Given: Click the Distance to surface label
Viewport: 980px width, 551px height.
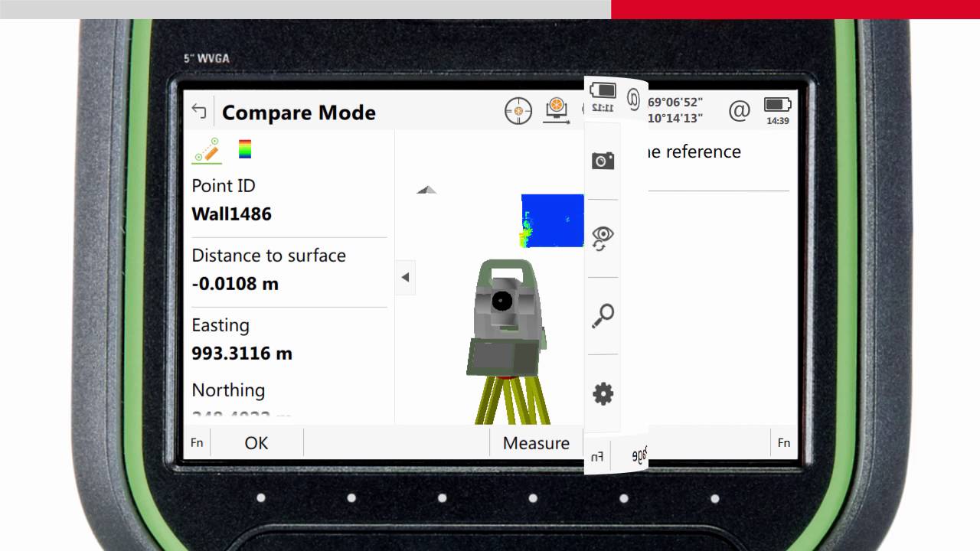Looking at the screenshot, I should tap(269, 256).
